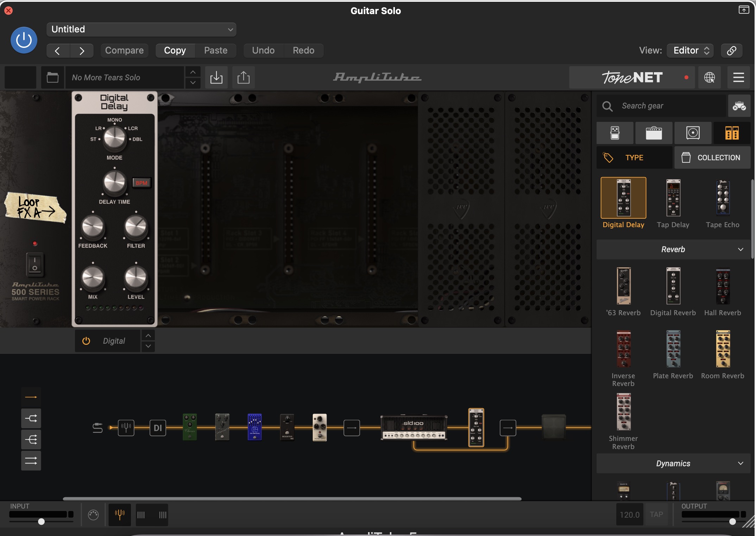The width and height of the screenshot is (756, 536).
Task: Open the Untitled preset dropdown
Action: (x=141, y=30)
